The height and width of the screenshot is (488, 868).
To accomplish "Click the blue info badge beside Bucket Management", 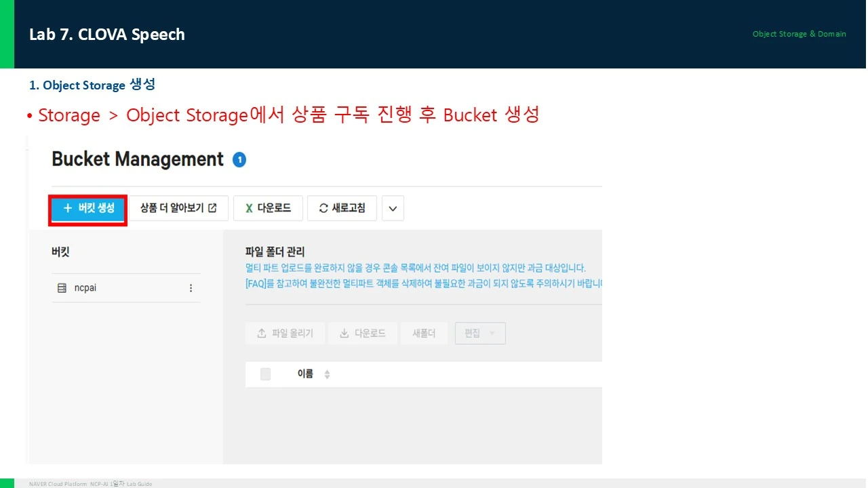I will (239, 160).
